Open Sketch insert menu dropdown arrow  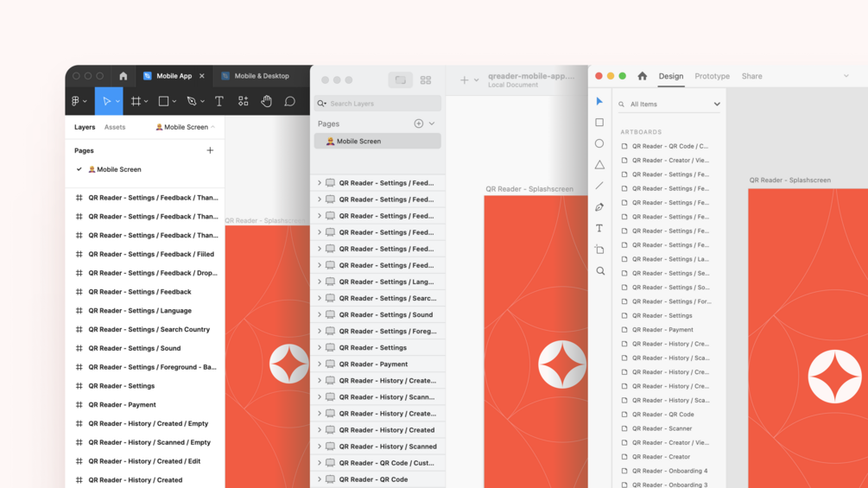coord(476,80)
